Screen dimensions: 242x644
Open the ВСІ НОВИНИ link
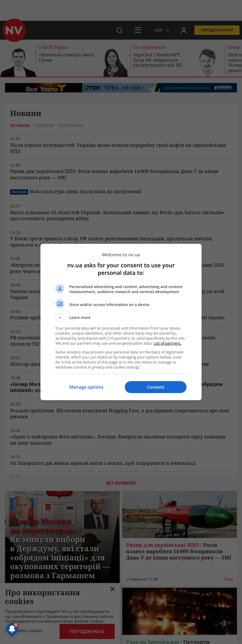click(121, 483)
